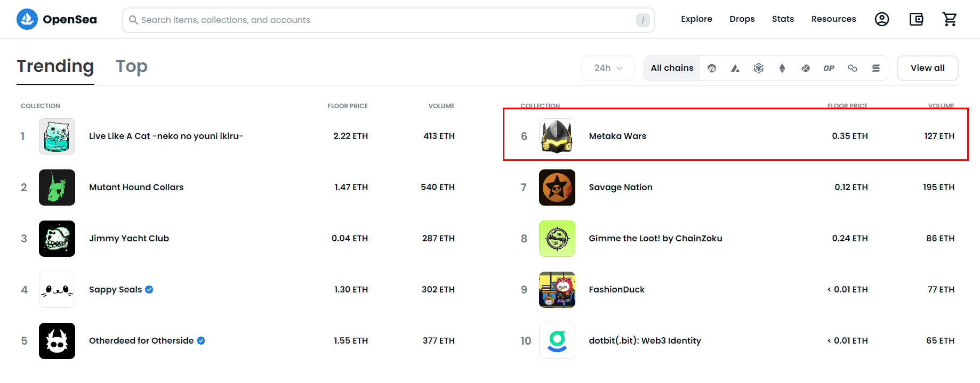Open Jimmy Yacht Club collection name

click(129, 239)
